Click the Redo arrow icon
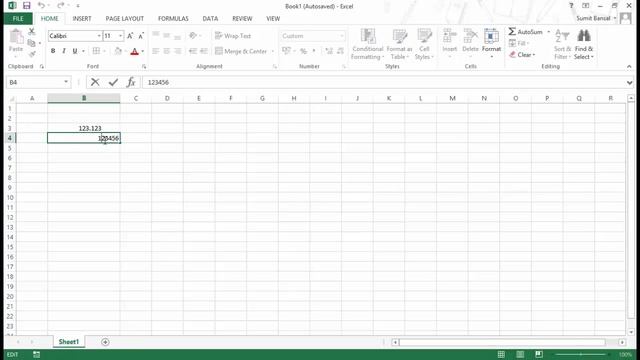This screenshot has width=640, height=360. 60,6
